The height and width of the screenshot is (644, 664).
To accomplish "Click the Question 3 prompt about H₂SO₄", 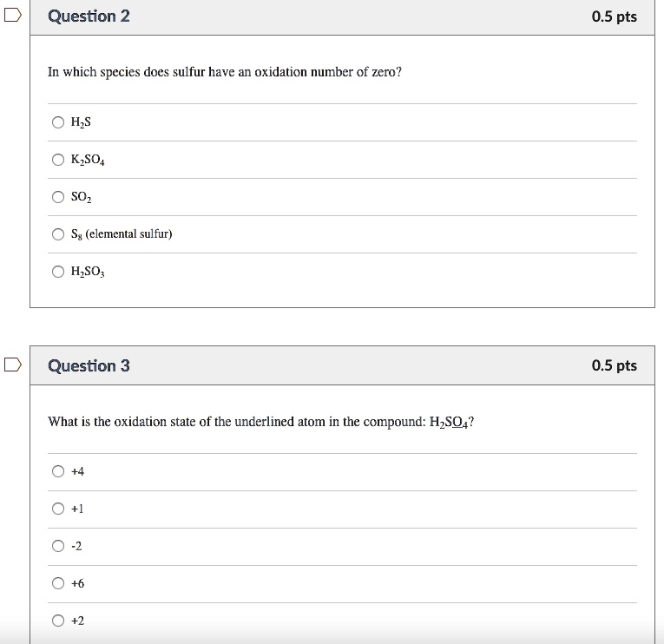I will click(261, 422).
